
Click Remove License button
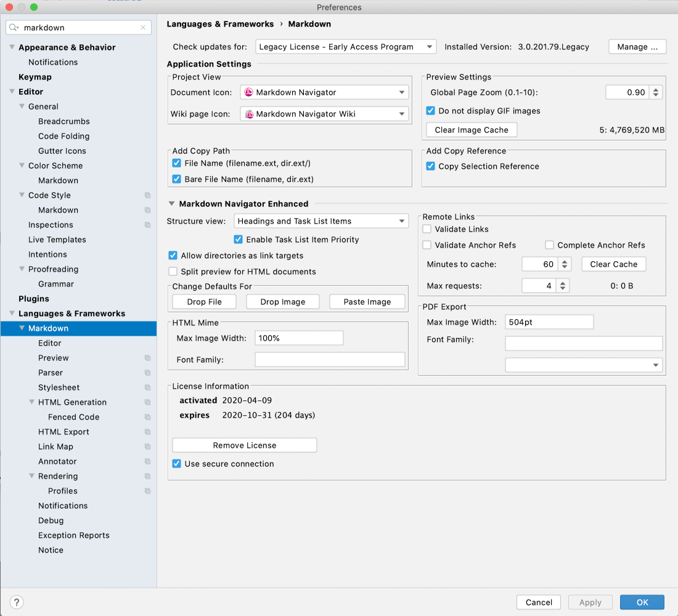coord(244,445)
